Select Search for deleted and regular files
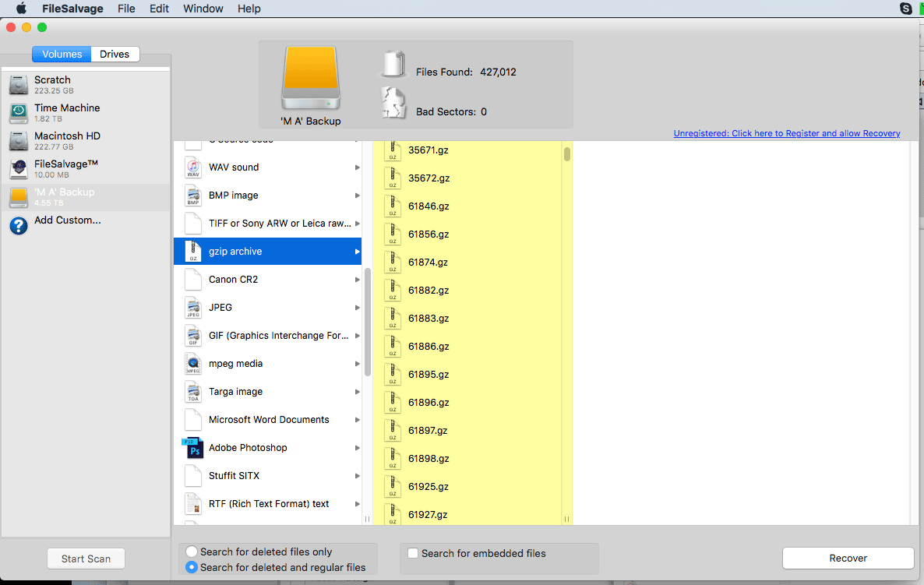 pos(192,567)
